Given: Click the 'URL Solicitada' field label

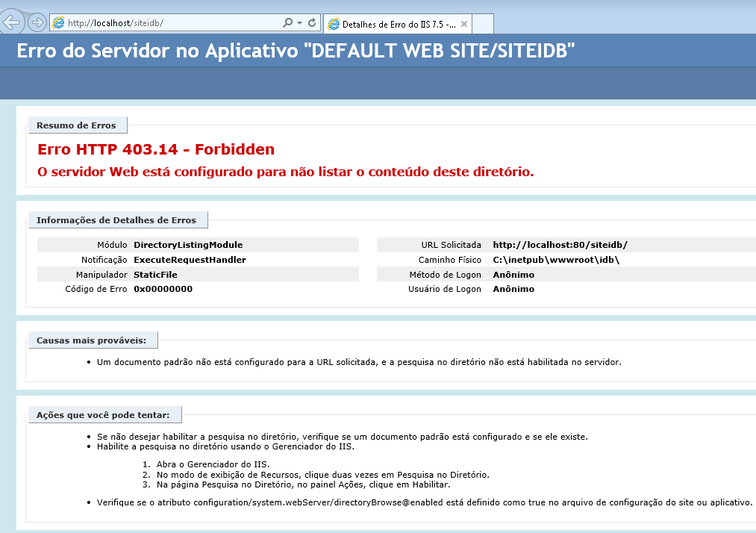Looking at the screenshot, I should (451, 245).
